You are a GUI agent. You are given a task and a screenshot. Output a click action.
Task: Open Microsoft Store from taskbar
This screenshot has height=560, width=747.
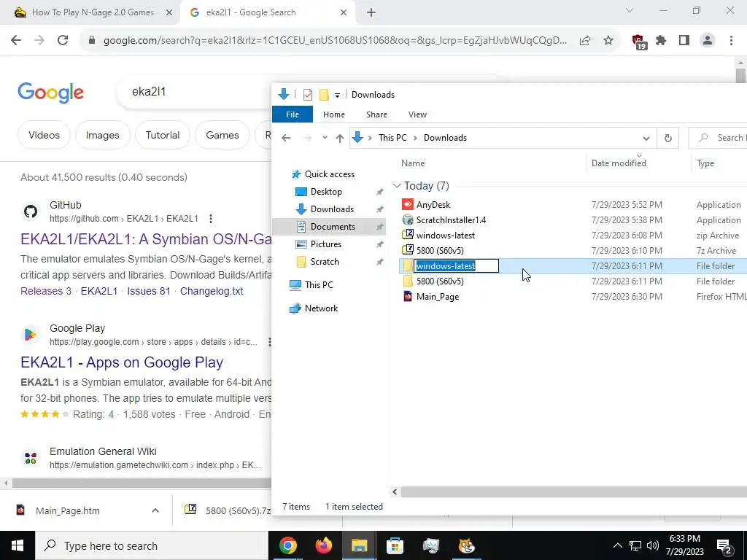pos(395,545)
